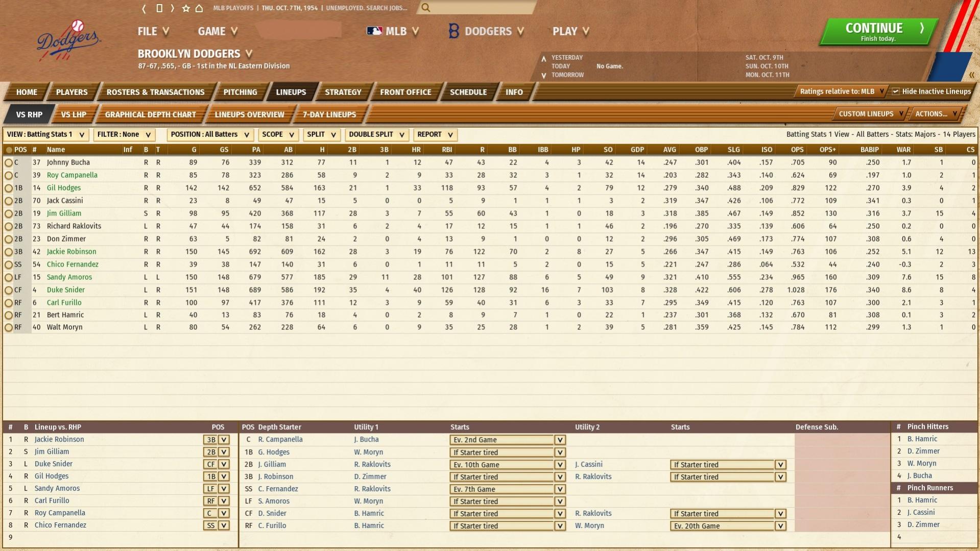Open the LINEUPS OVERVIEW tab

point(249,114)
